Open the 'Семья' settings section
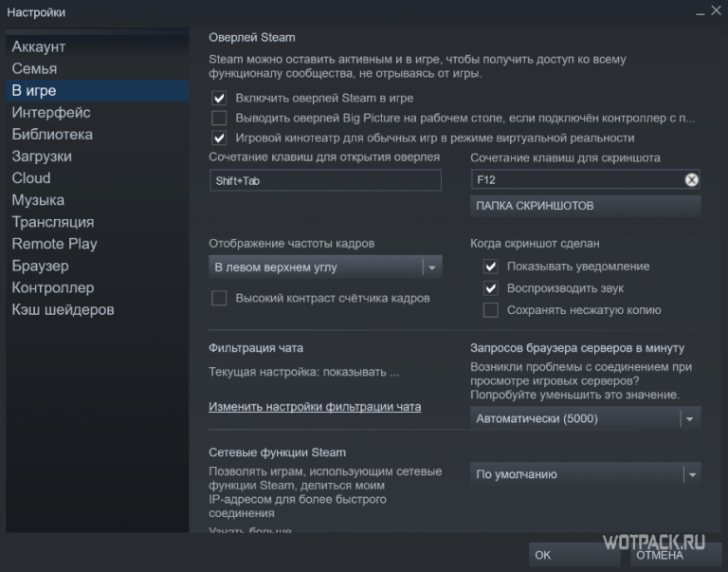 point(98,68)
